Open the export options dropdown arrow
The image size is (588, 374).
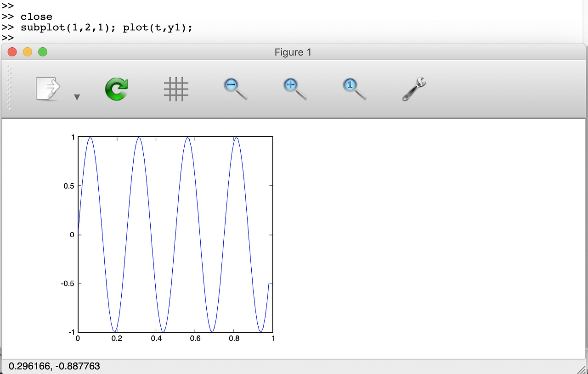77,97
